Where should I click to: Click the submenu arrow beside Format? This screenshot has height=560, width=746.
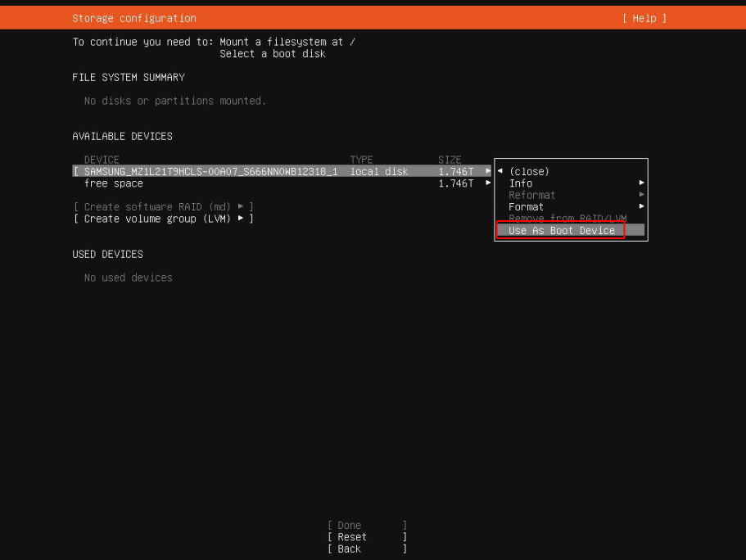pyautogui.click(x=641, y=207)
